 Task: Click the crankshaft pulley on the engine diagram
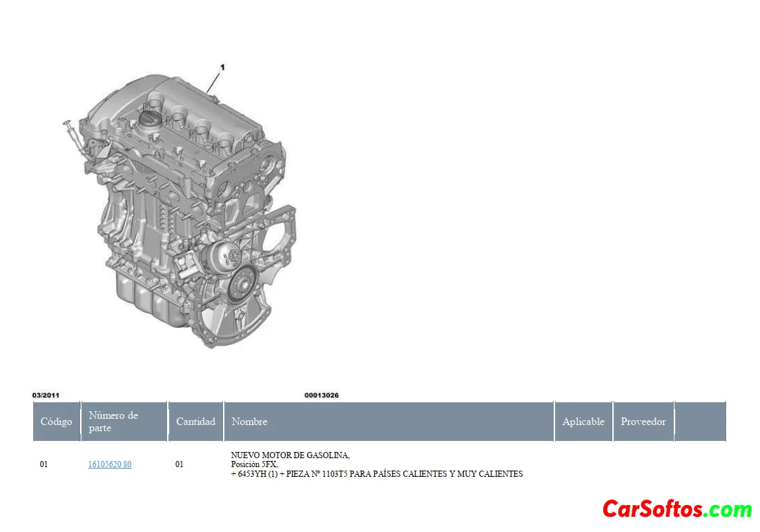(x=243, y=283)
